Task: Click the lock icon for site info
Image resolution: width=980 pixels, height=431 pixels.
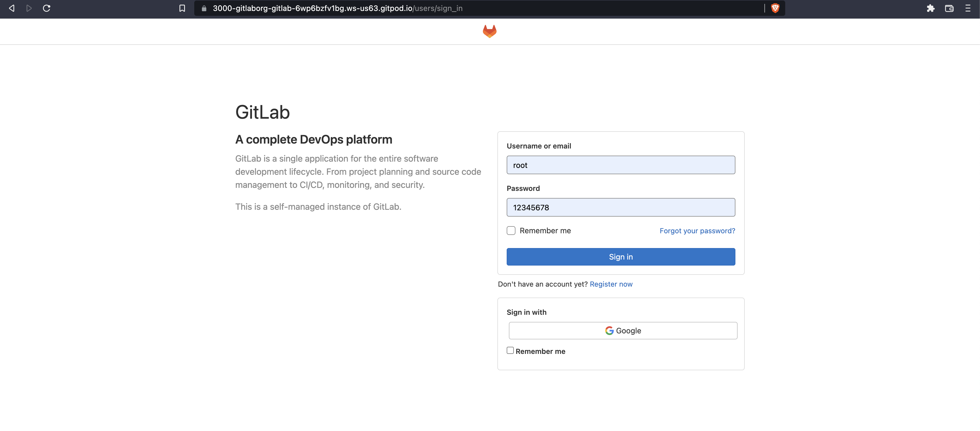Action: [x=204, y=8]
